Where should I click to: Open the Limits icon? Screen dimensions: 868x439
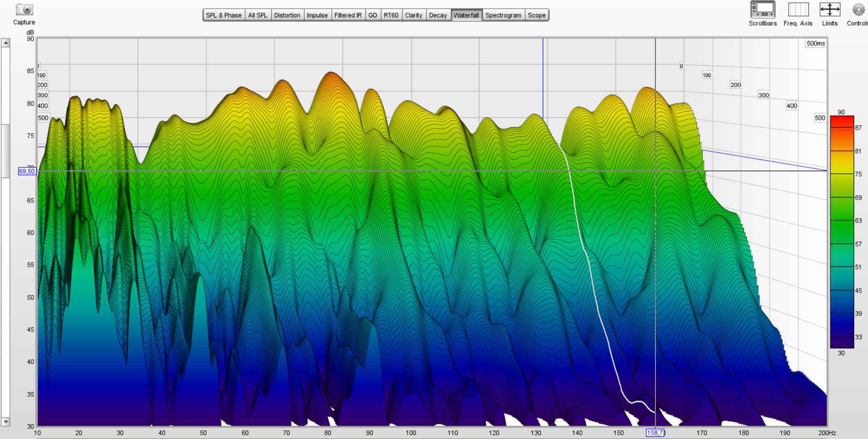pos(829,10)
